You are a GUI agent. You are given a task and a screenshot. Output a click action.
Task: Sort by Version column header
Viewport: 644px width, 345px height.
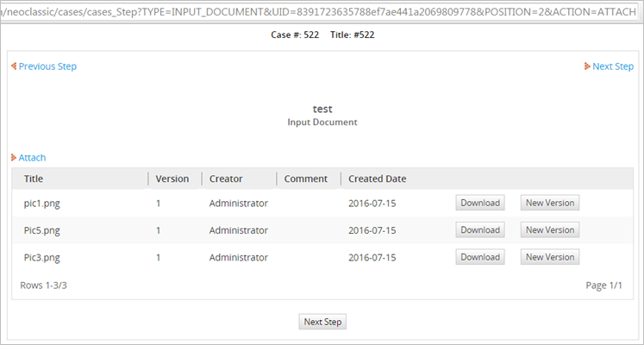172,179
